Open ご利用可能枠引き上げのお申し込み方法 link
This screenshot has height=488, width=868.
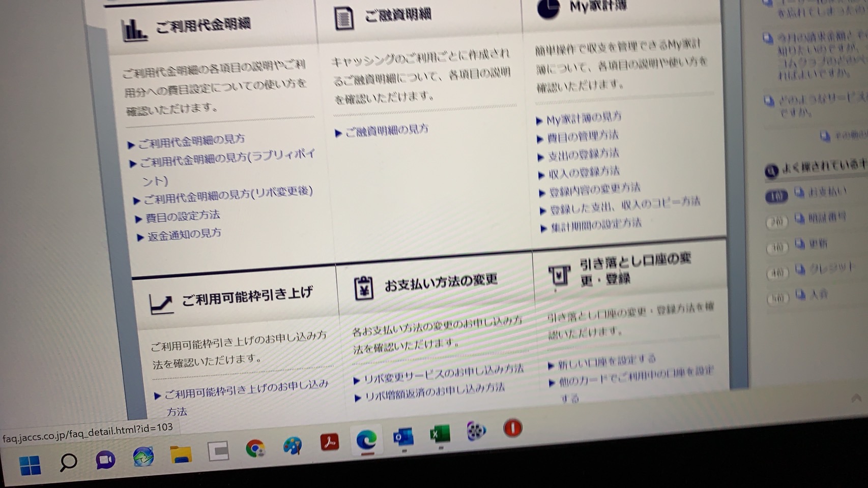(x=246, y=398)
